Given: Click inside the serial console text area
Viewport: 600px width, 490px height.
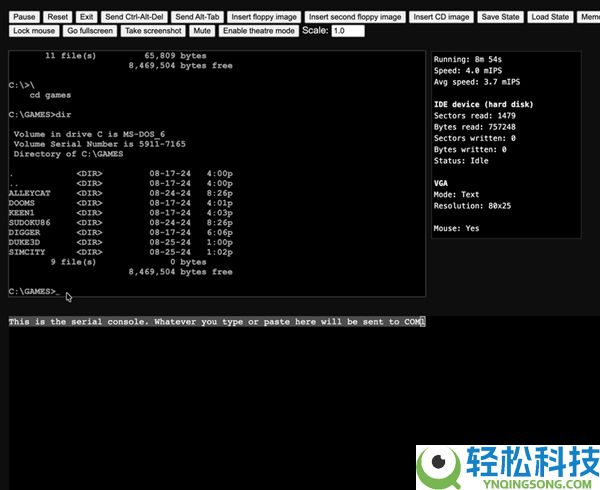Looking at the screenshot, I should pos(300,400).
